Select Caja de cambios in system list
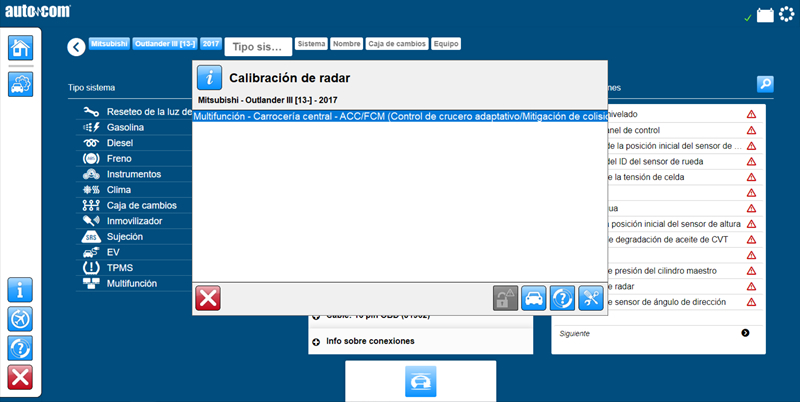Viewport: 800px width, 402px height. click(134, 206)
